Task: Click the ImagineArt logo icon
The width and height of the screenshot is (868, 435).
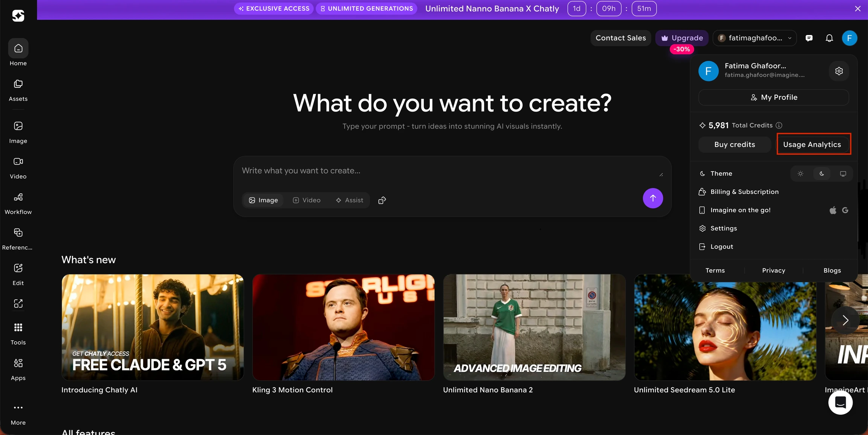Action: [x=18, y=15]
